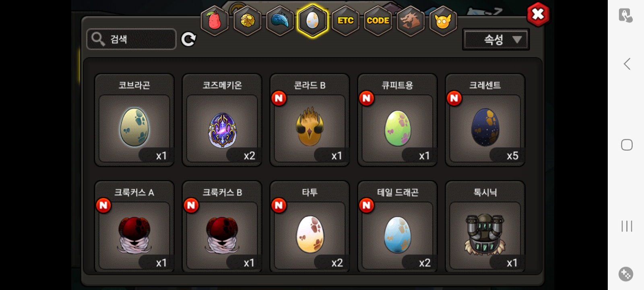Viewport: 644px width, 290px height.
Task: Pick the 크룩커스 A red egg
Action: coord(134,227)
